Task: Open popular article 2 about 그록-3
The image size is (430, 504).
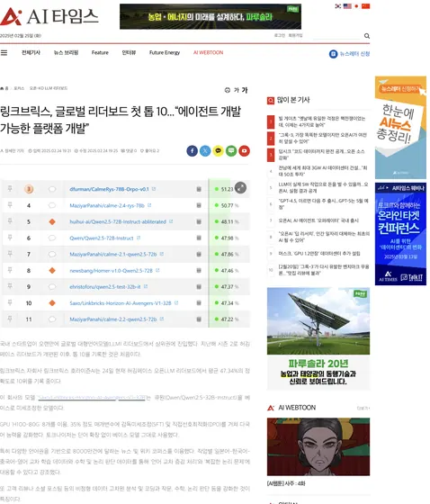Action: 323,139
